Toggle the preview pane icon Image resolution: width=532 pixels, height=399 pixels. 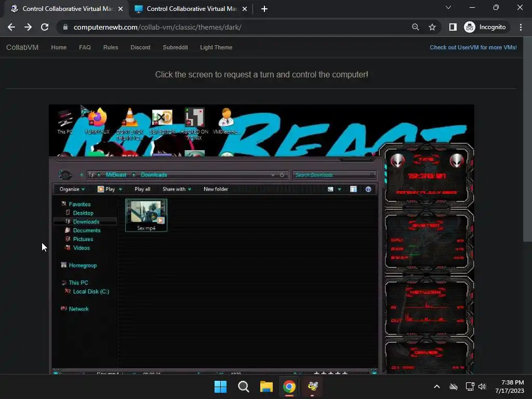tap(353, 189)
